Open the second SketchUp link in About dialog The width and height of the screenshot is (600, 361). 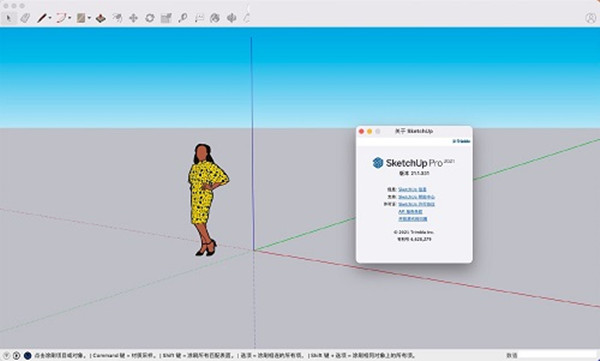416,197
